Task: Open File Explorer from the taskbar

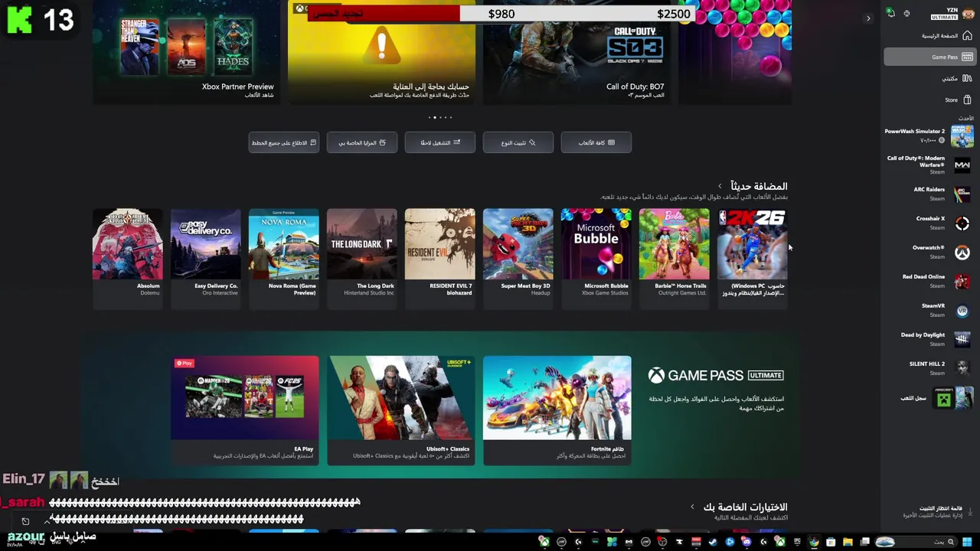Action: click(848, 542)
